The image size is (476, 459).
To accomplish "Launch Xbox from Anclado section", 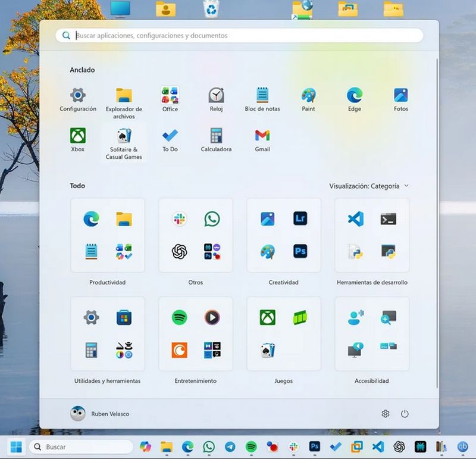I will tap(78, 136).
